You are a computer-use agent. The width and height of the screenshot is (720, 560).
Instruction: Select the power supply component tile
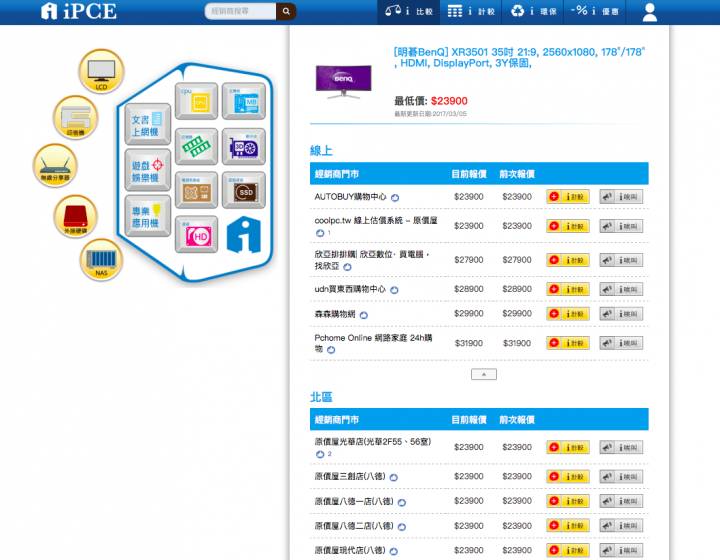point(196,190)
